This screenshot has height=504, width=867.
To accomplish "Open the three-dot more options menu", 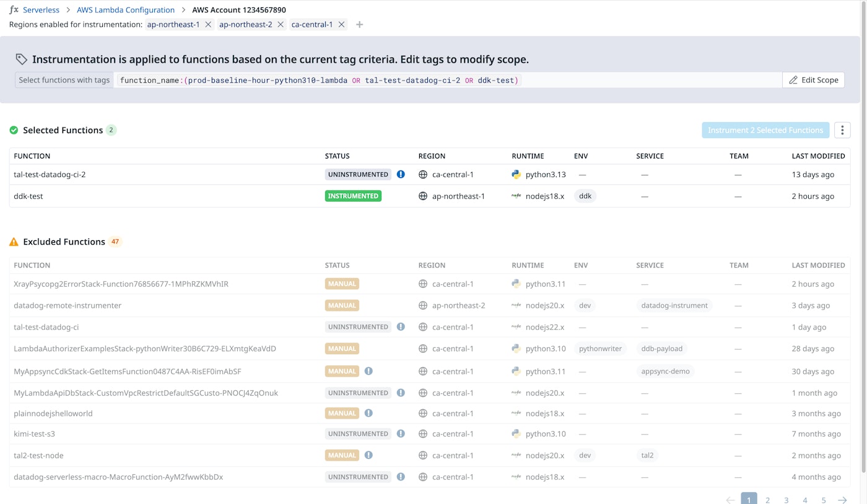I will pos(842,130).
